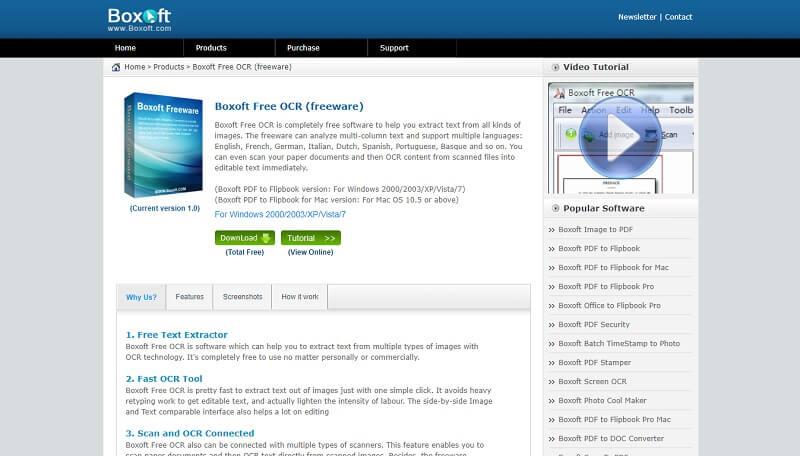Click the green Tutorial button

(311, 238)
